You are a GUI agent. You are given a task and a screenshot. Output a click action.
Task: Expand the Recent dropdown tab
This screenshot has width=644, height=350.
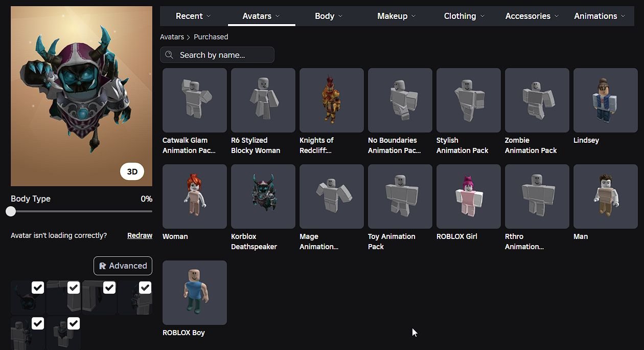click(193, 16)
